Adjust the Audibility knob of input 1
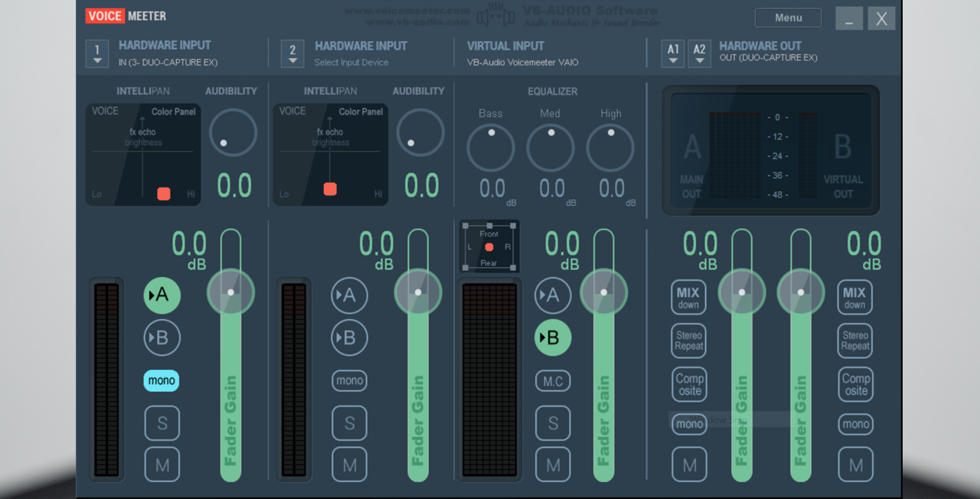This screenshot has height=499, width=980. [x=233, y=132]
